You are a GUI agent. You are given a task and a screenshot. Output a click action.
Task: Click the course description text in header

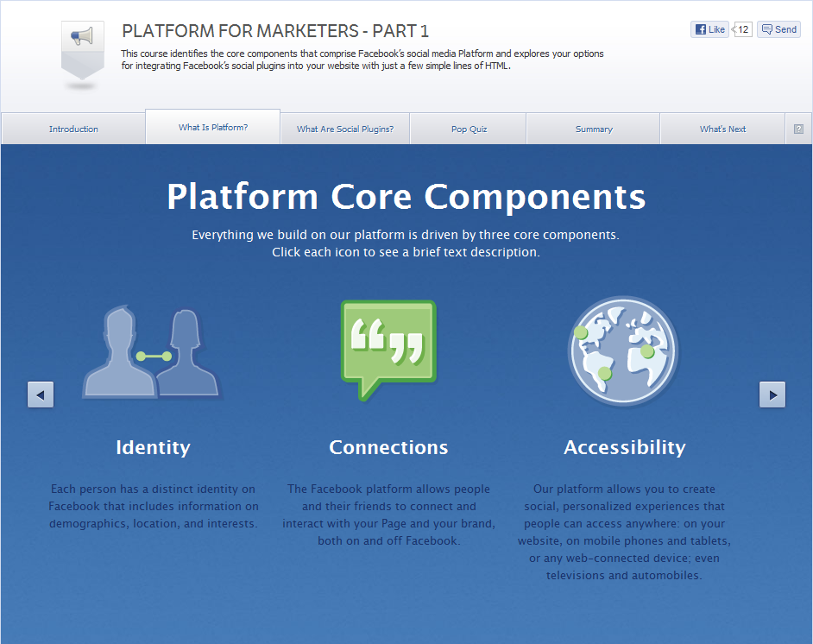coord(362,60)
